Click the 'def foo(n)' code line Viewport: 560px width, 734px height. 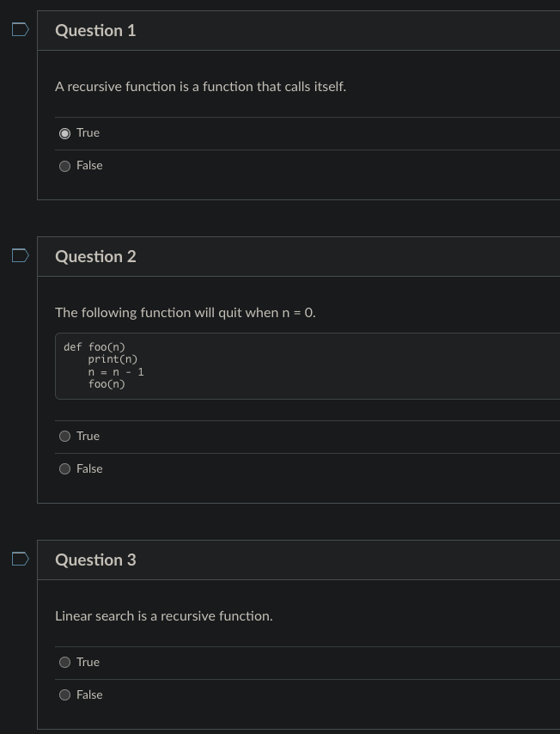[94, 347]
